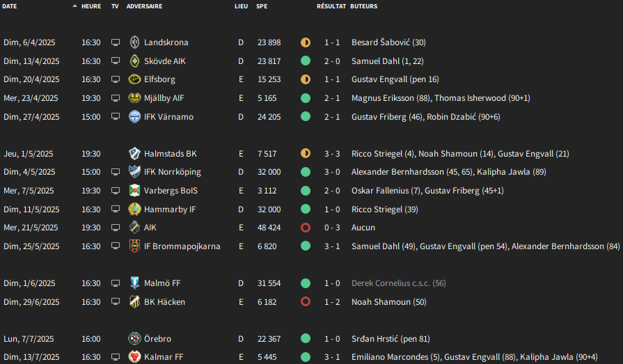Sort by the ADVERSAIRE column header
623x364 pixels.
(144, 6)
